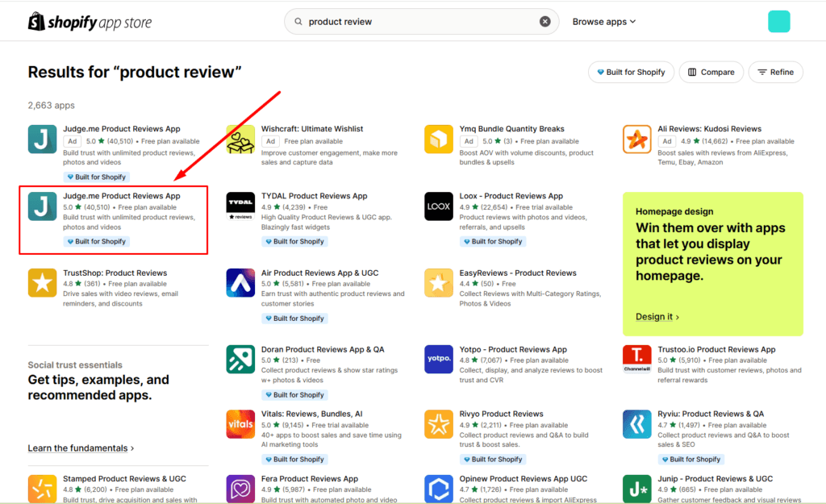The image size is (826, 504).
Task: Click the Rivyo star icon
Action: point(438,424)
